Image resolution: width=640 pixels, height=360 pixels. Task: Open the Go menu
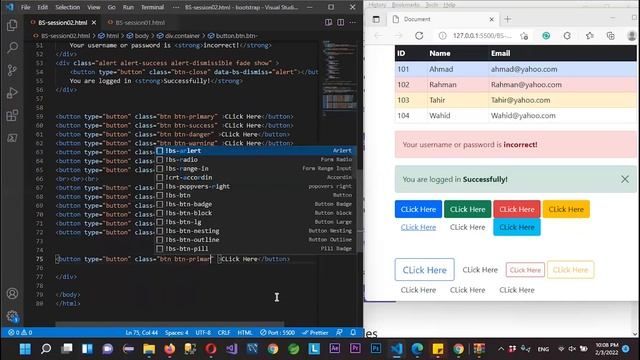point(111,7)
